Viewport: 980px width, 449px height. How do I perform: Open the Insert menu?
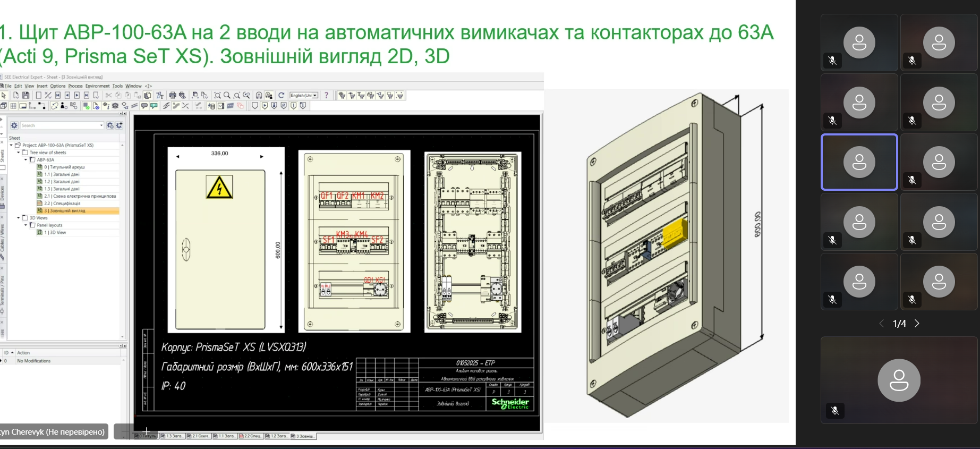(42, 86)
